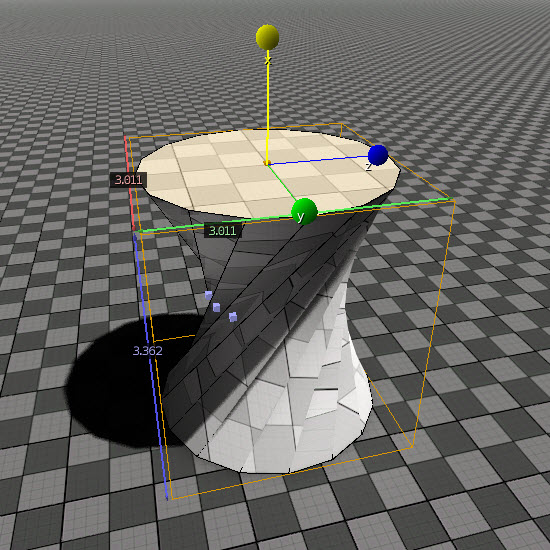This screenshot has height=550, width=550.
Task: Select the red depth dimension line
Action: (129, 182)
